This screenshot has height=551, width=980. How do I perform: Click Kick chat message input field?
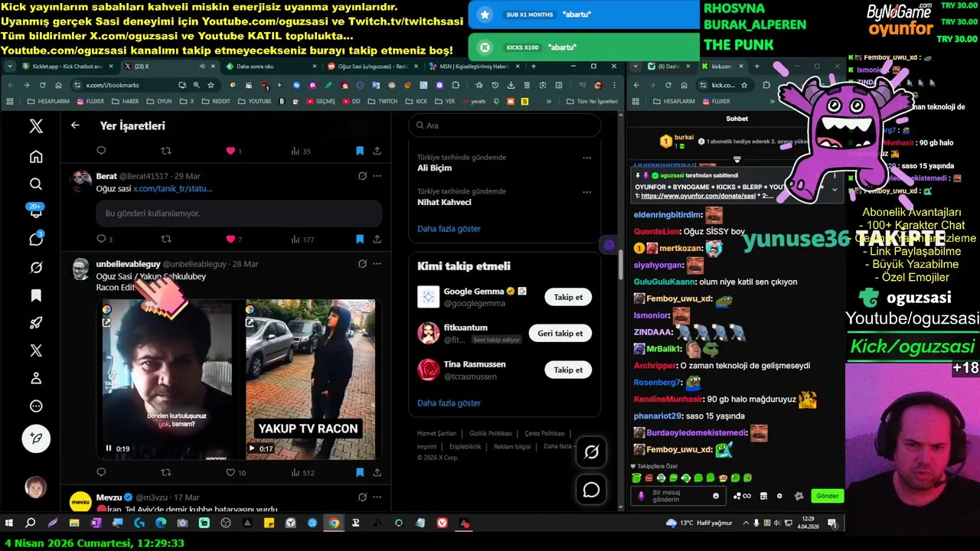click(677, 496)
